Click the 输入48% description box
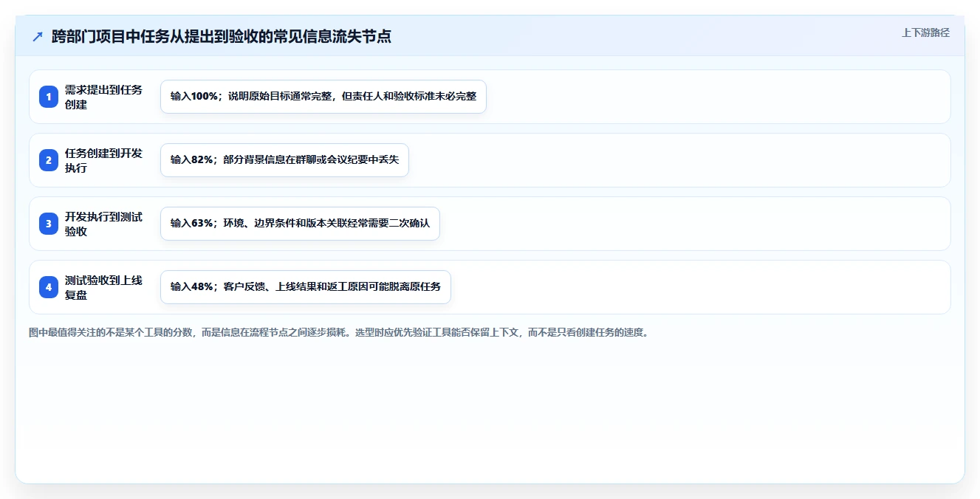This screenshot has height=499, width=980. (306, 287)
